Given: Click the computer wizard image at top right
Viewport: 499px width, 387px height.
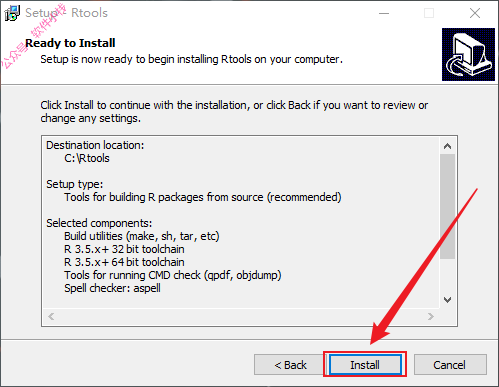Looking at the screenshot, I should coord(468,55).
